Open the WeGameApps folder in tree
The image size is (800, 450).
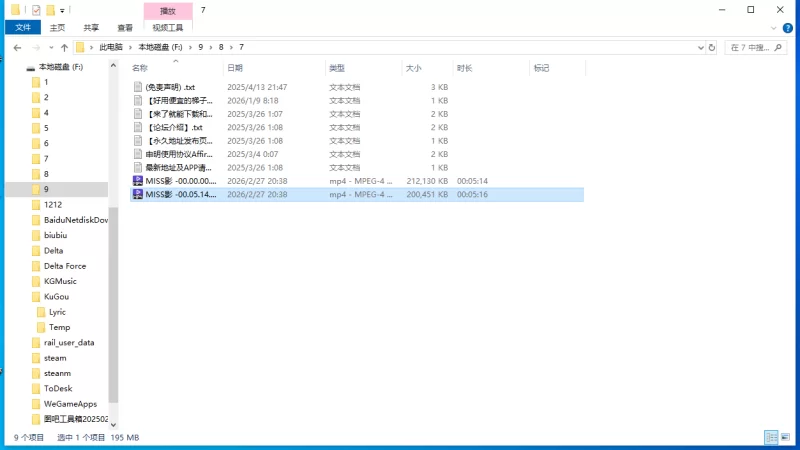(x=70, y=404)
